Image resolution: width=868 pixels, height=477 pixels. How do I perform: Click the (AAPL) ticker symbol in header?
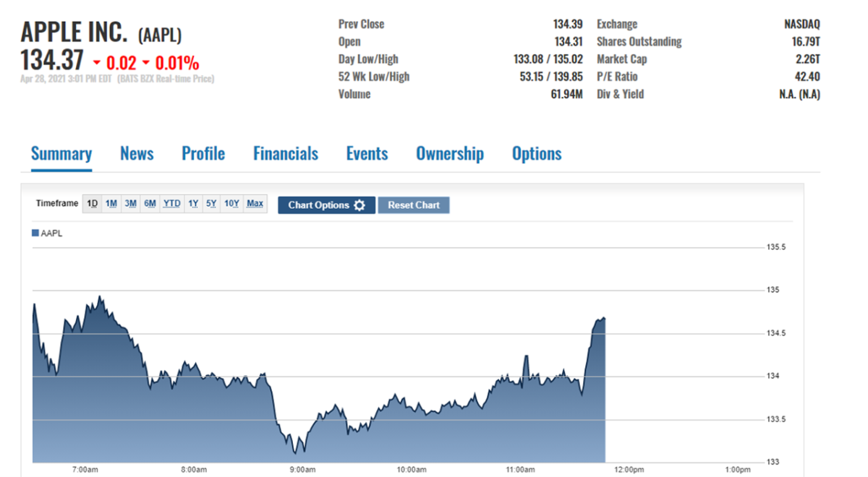pos(159,35)
